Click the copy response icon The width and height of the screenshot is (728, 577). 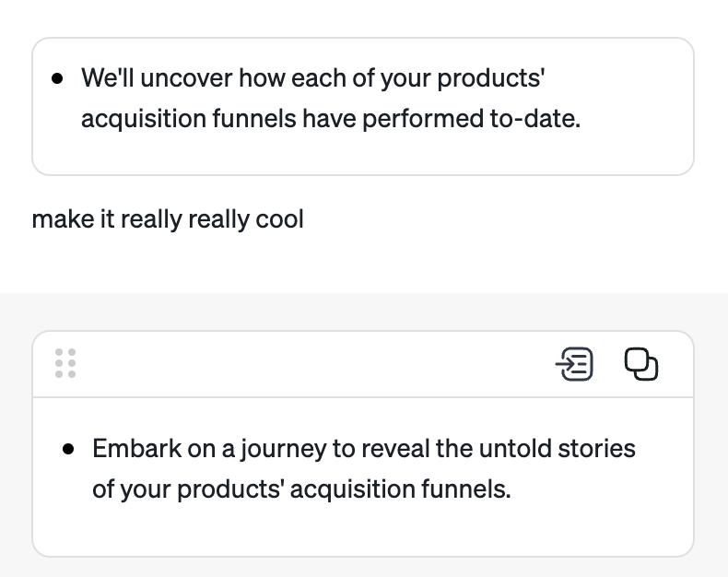click(x=641, y=364)
